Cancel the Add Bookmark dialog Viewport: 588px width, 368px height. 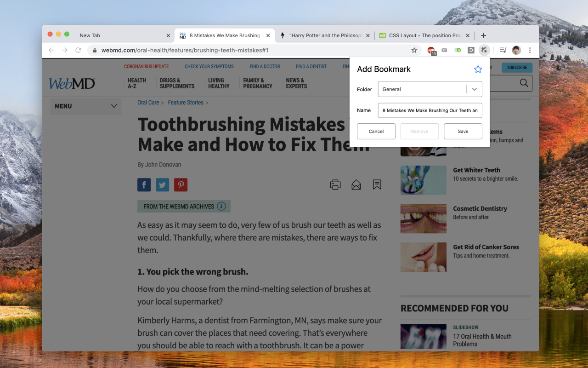(376, 131)
